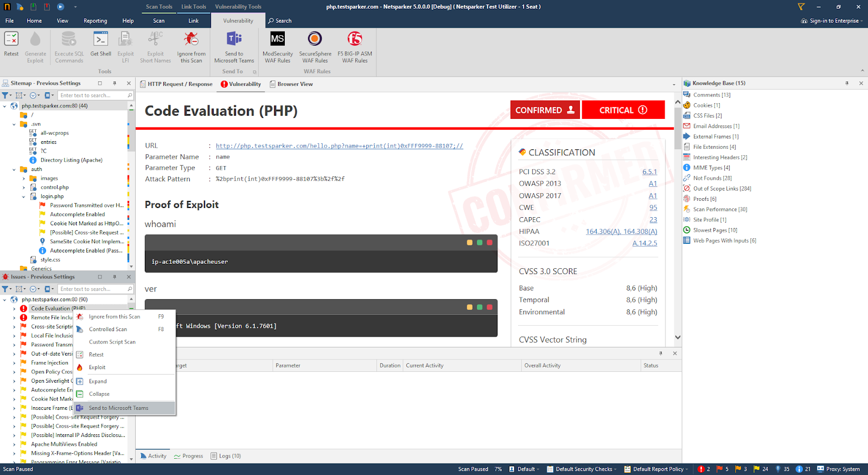Click the Sitemap search text field

(92, 96)
